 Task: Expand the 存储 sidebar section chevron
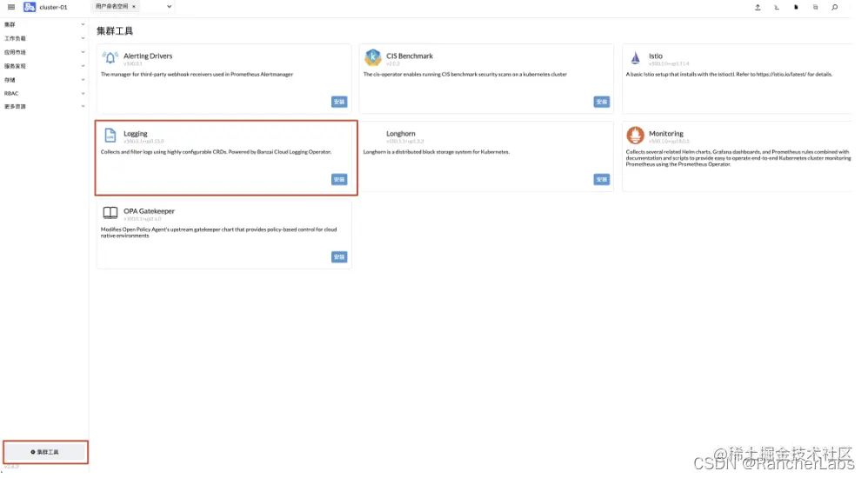click(x=83, y=80)
